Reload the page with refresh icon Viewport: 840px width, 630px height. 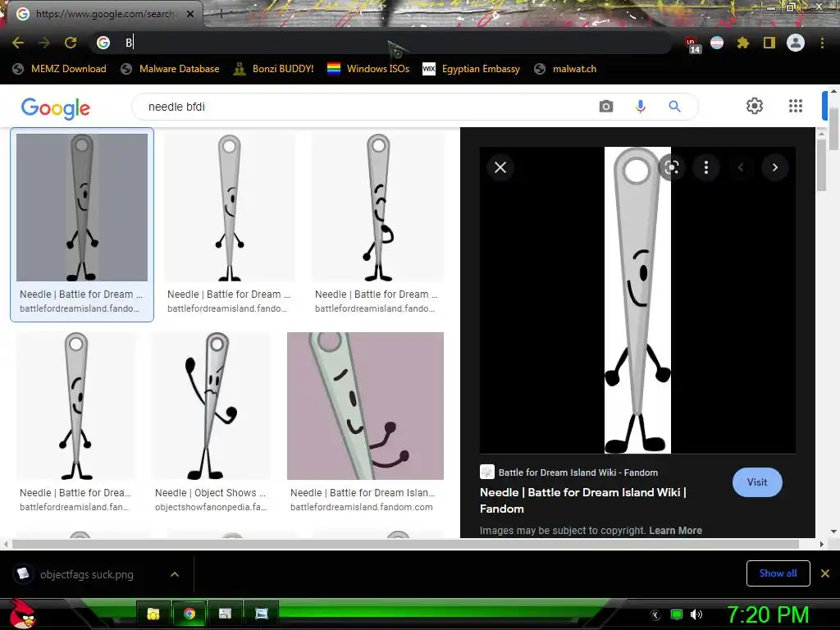click(71, 43)
